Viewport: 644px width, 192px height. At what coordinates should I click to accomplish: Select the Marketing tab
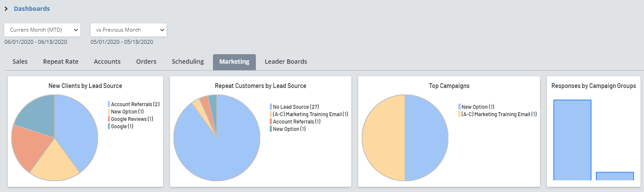pyautogui.click(x=234, y=62)
